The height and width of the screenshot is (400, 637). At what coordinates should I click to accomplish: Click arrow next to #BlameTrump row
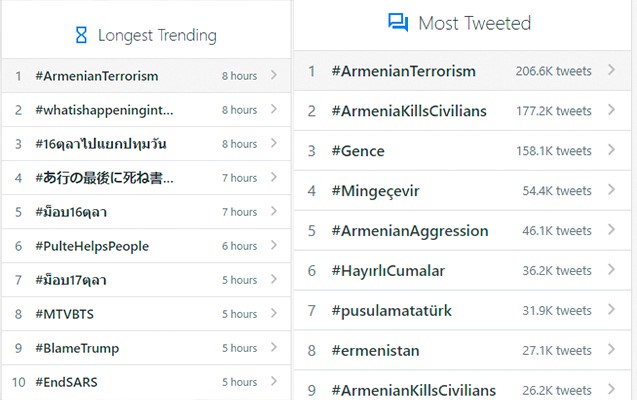[x=274, y=347]
